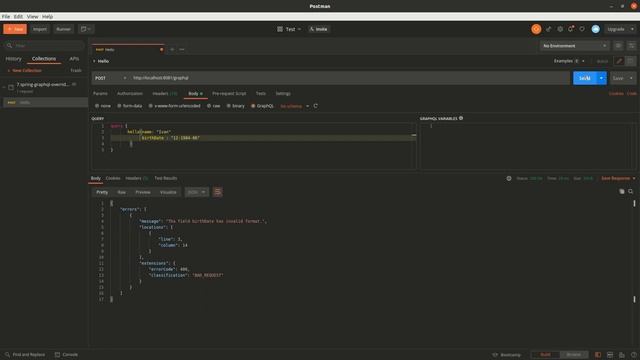Screen dimensions: 640x360
Task: Switch to the APIs sidebar tab
Action: point(74,59)
